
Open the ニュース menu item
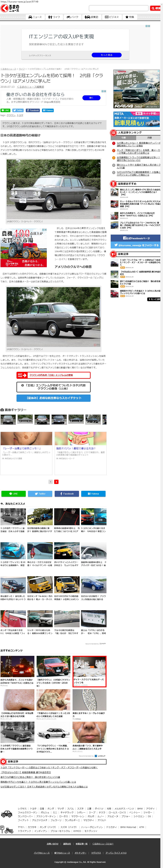pyautogui.click(x=35, y=17)
